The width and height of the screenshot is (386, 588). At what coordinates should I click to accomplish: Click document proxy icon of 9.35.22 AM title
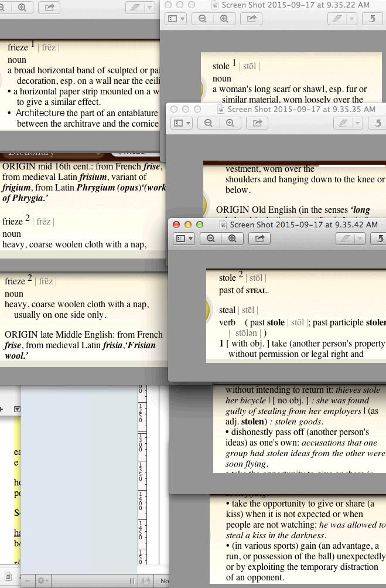tap(215, 5)
